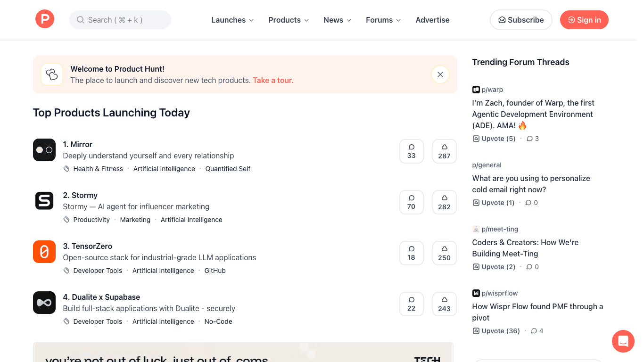Open the Products dropdown menu

pyautogui.click(x=288, y=20)
